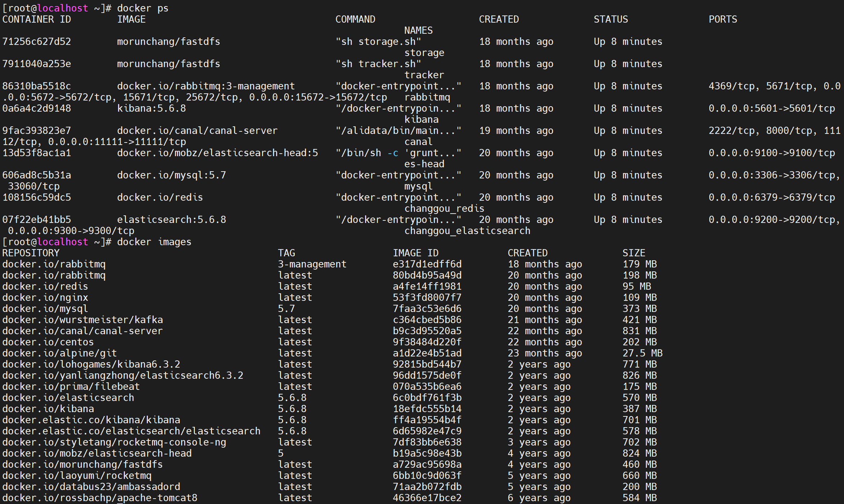Click the STATUS column header

pos(610,19)
